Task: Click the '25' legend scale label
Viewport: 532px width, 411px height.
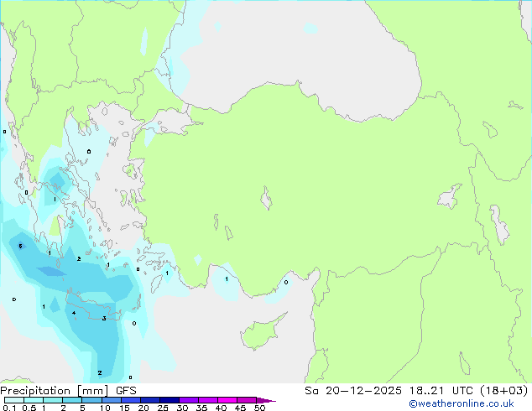Action: pos(163,408)
